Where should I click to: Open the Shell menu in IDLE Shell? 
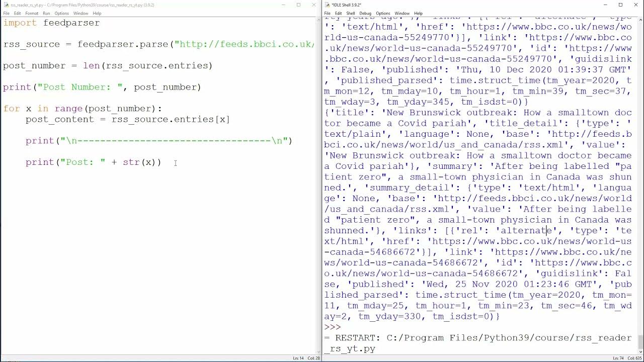pyautogui.click(x=351, y=13)
